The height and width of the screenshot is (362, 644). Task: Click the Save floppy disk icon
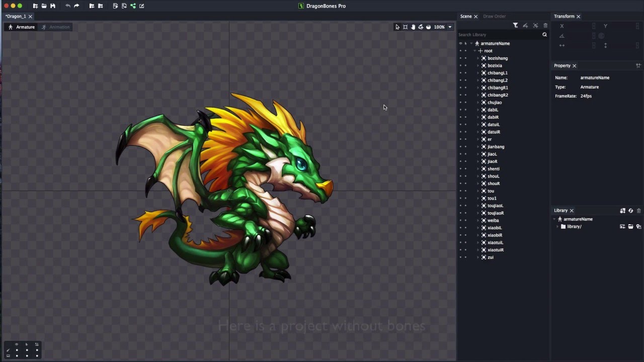(52, 6)
